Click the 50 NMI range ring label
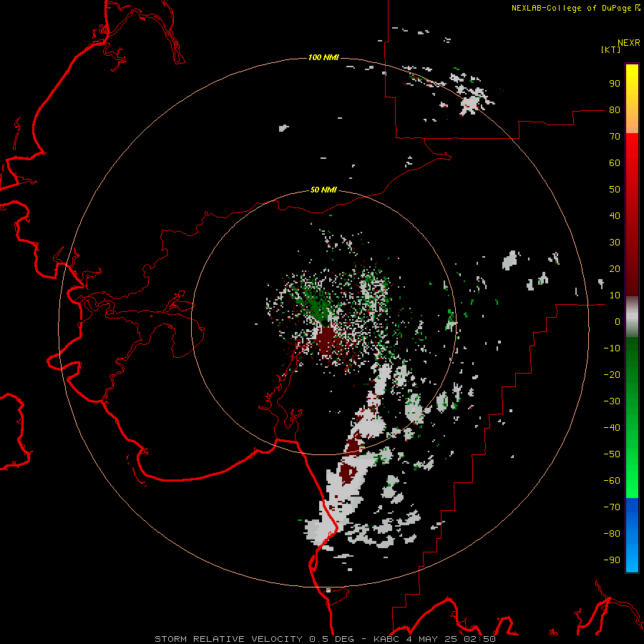 point(323,190)
